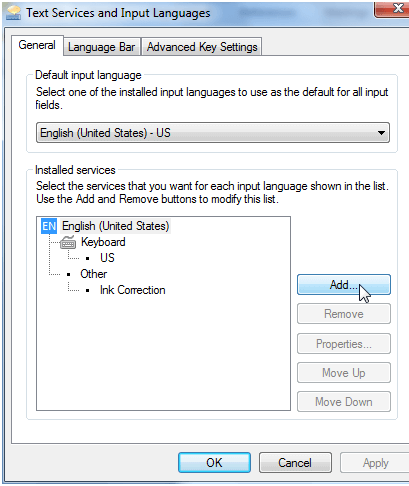Switch to the Language Bar tab
The image size is (409, 486).
pyautogui.click(x=102, y=47)
